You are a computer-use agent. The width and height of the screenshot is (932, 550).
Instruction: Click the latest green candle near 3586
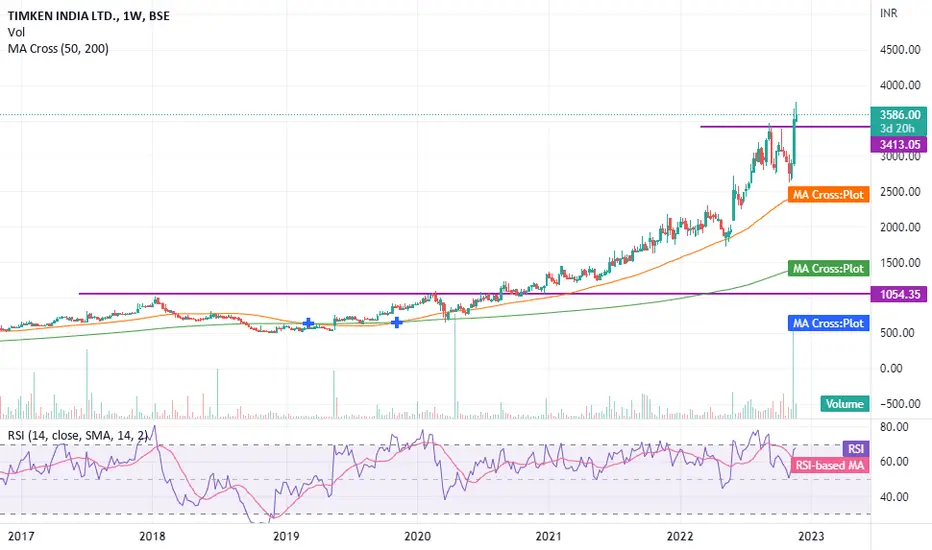796,112
